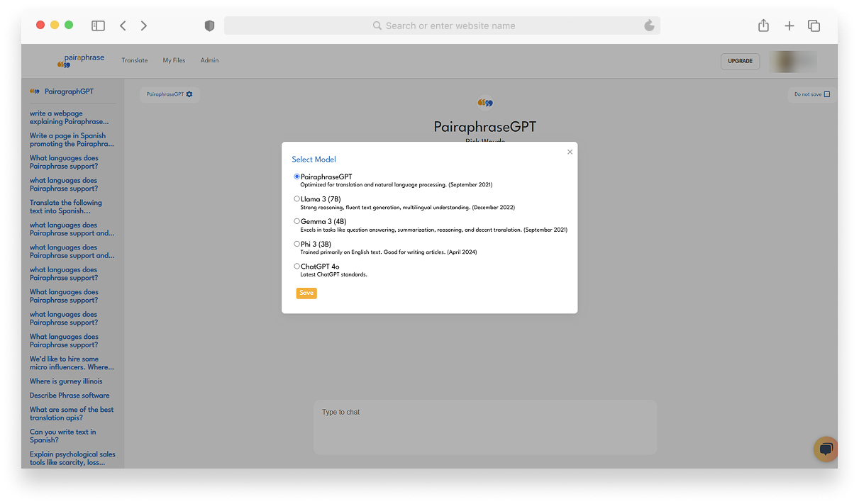Open 'Translate the following text into Spanish' chat
The width and height of the screenshot is (859, 504).
[66, 207]
